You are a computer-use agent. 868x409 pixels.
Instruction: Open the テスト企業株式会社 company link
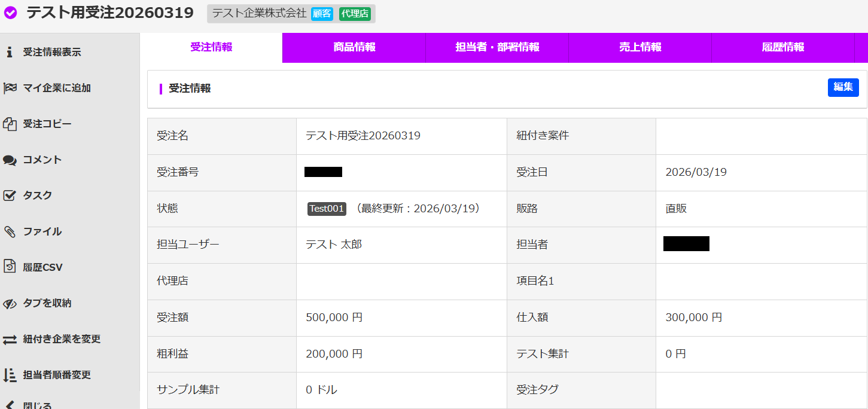pos(259,14)
